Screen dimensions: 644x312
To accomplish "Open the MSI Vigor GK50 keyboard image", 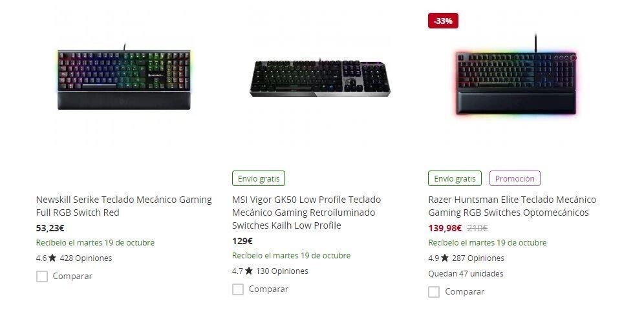I will [x=320, y=78].
